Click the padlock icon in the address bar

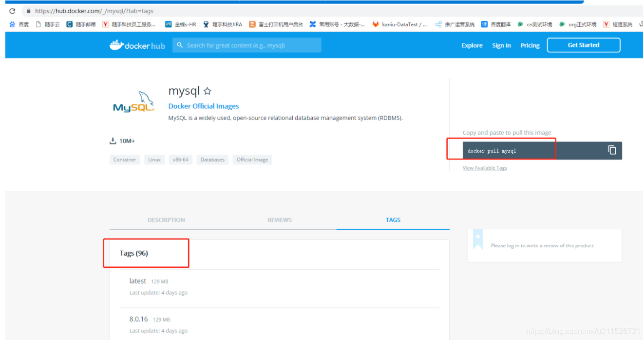tap(29, 11)
